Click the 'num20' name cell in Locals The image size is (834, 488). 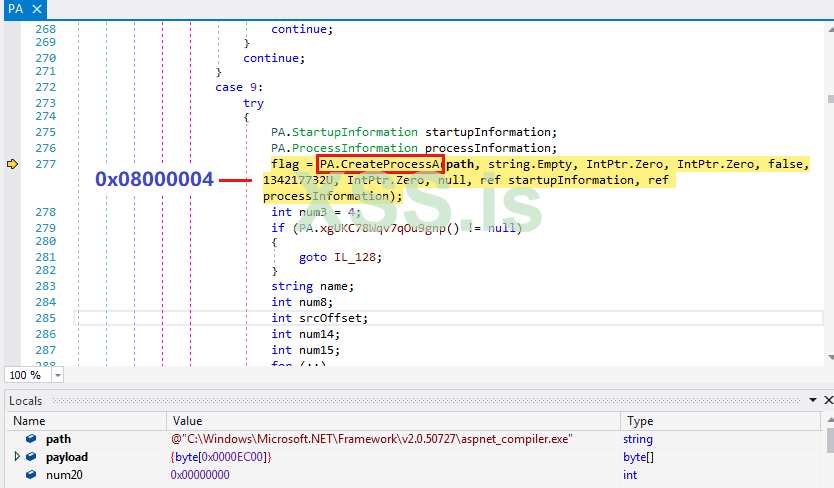click(x=64, y=475)
